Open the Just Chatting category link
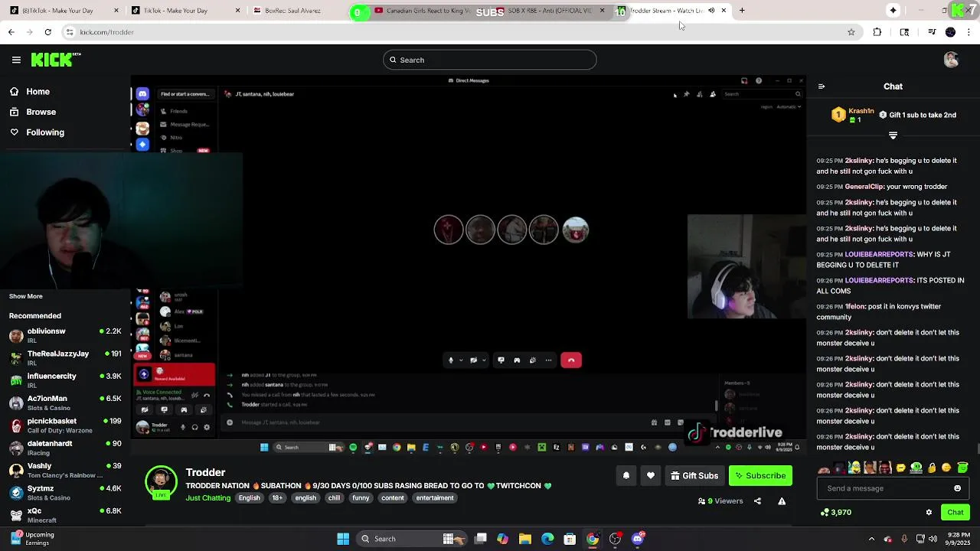This screenshot has width=980, height=551. [207, 498]
